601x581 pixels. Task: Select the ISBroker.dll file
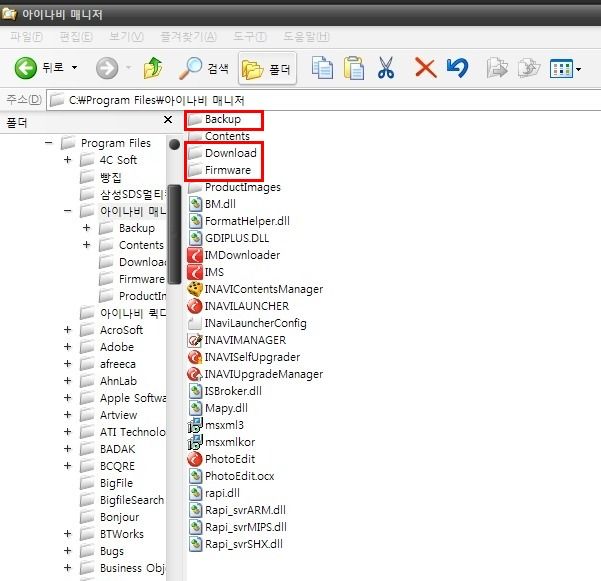point(225,391)
